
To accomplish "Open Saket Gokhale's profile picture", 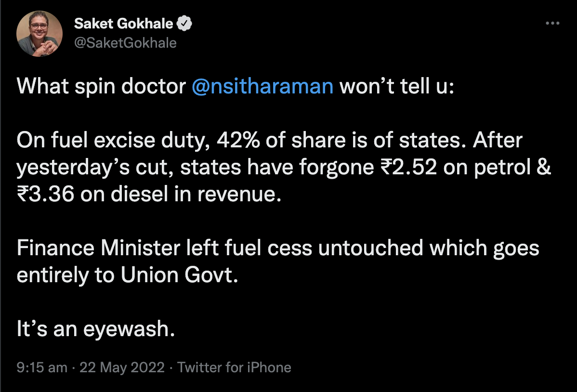I will (x=39, y=34).
